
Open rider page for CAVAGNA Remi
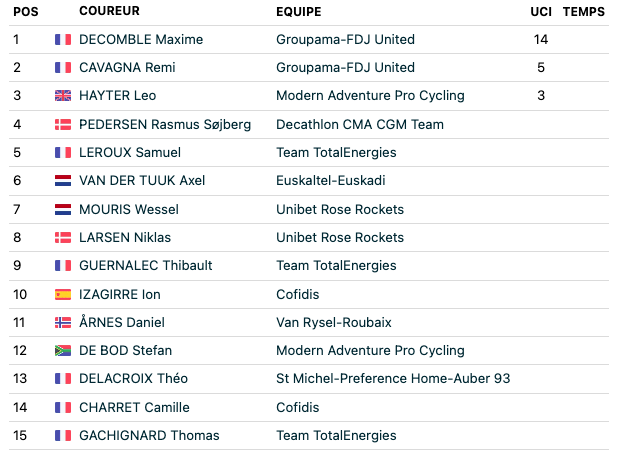(127, 68)
